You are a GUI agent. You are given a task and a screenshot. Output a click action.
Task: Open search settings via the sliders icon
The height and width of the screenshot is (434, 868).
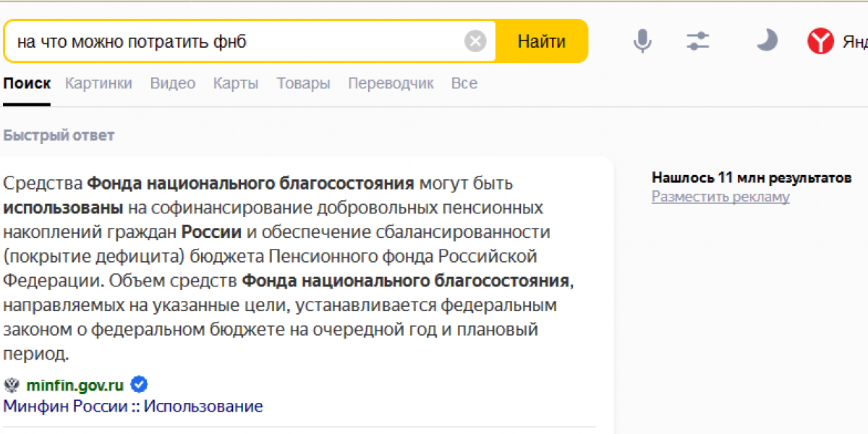click(697, 41)
